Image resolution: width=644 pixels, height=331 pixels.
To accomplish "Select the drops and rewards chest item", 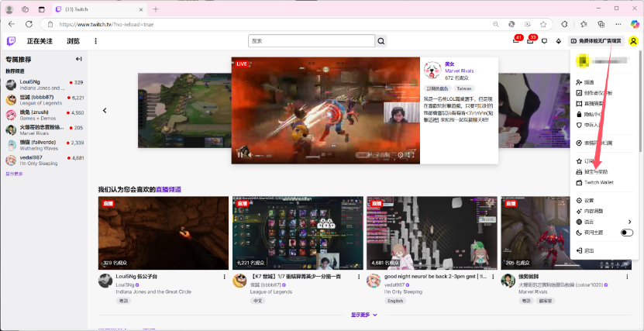I will coord(604,171).
